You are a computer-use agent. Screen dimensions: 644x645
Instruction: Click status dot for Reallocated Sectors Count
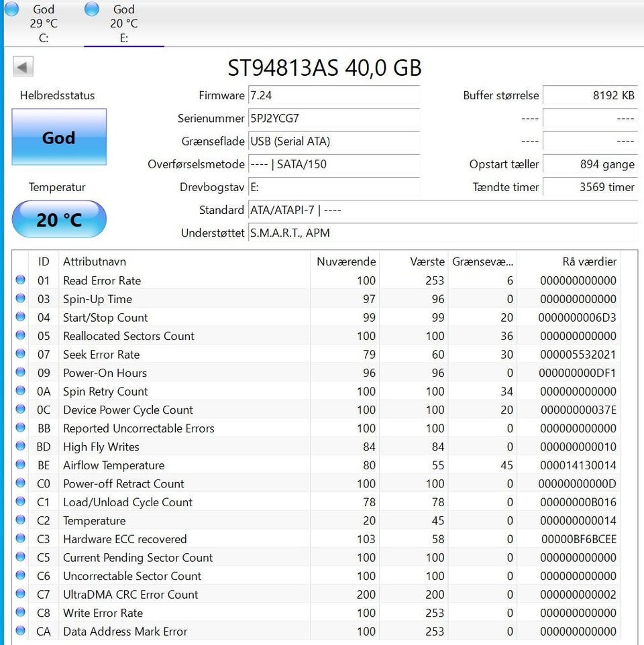(20, 336)
